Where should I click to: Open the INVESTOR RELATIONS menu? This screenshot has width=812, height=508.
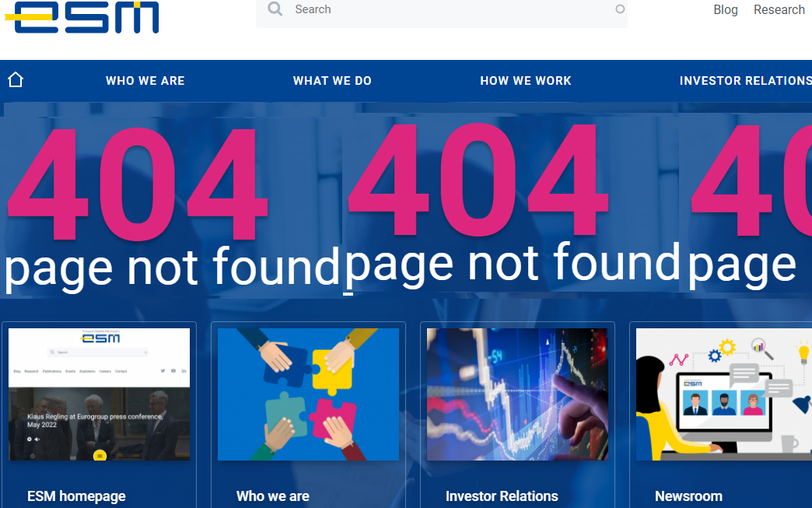click(746, 81)
